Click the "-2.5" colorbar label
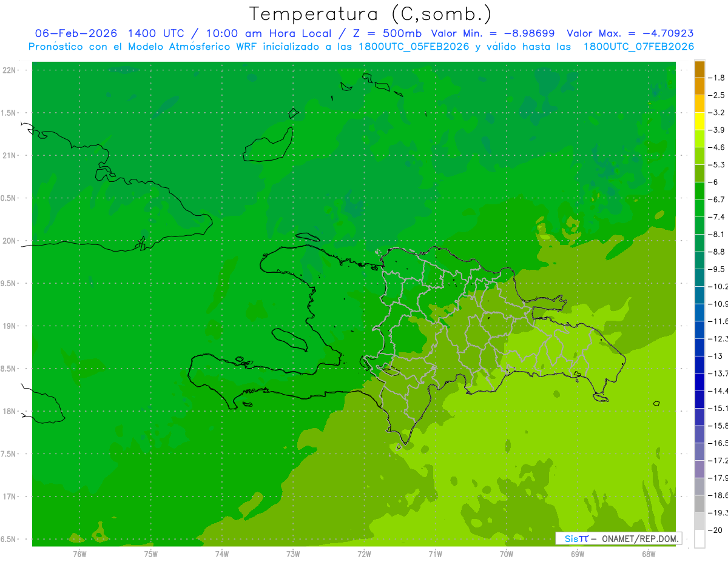 [x=716, y=95]
